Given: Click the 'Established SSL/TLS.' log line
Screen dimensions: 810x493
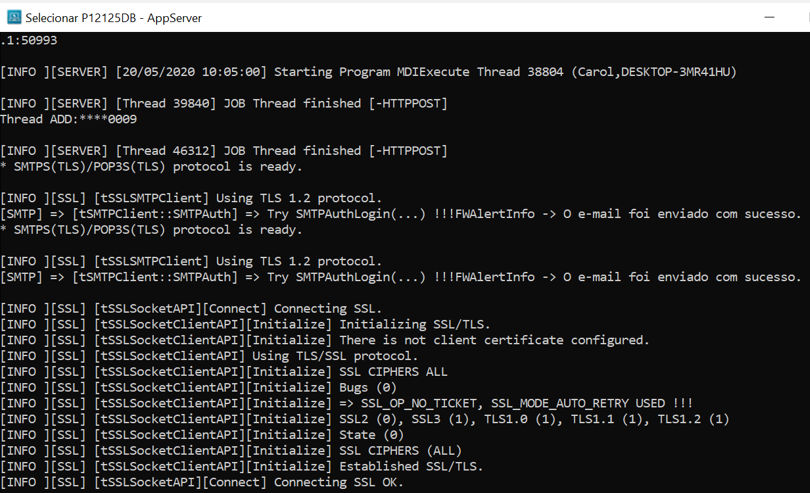Looking at the screenshot, I should [242, 466].
